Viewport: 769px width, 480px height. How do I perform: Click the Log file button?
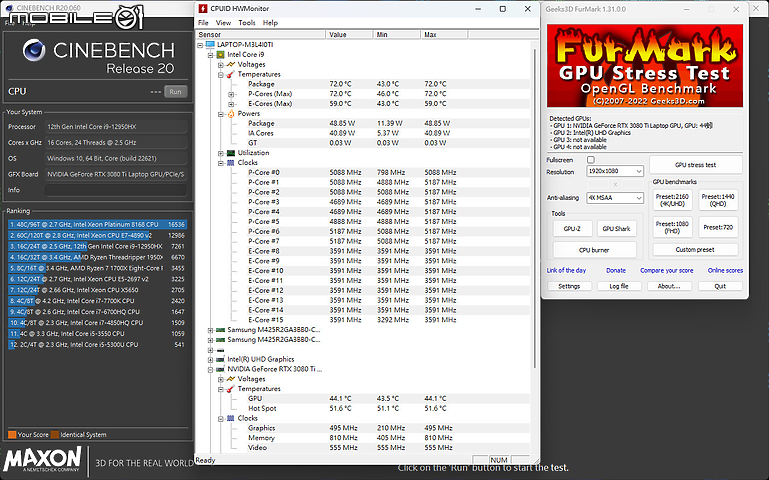coord(619,286)
